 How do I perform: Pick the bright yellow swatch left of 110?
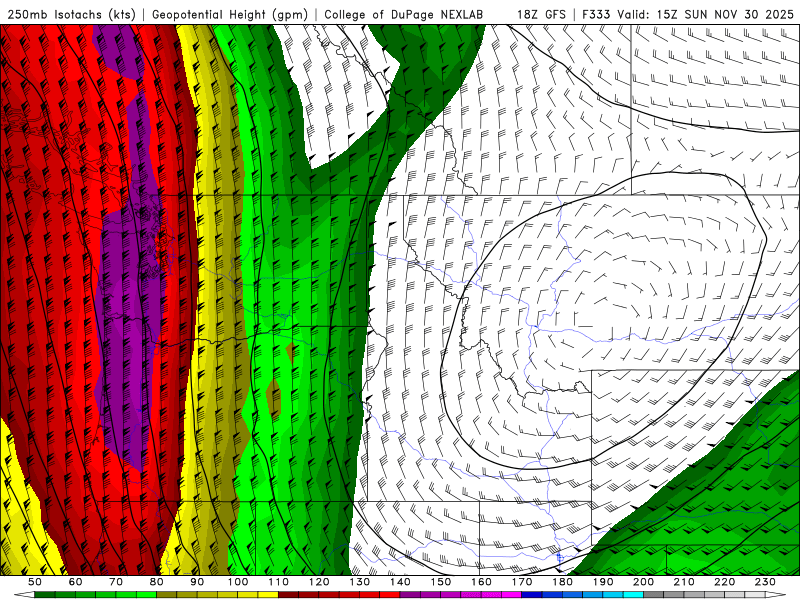[268, 595]
